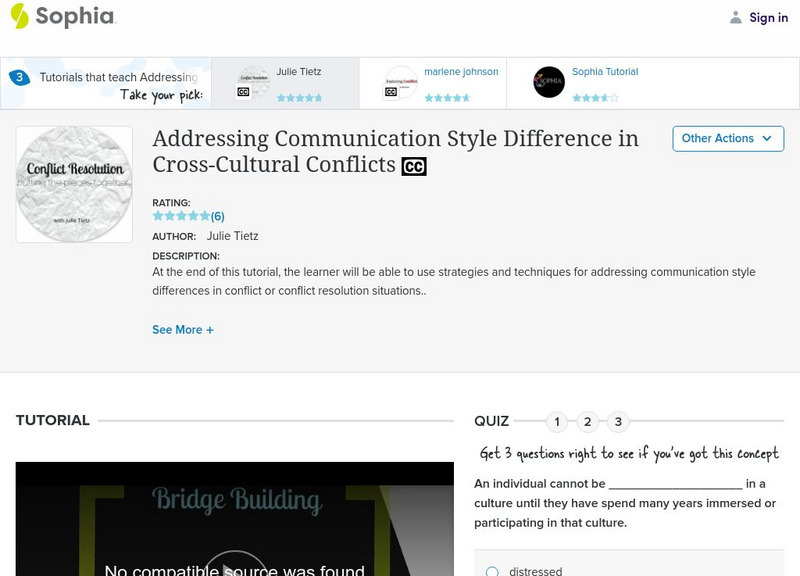Click the Sophia Tutorial black circular avatar
This screenshot has height=576, width=800.
[549, 81]
